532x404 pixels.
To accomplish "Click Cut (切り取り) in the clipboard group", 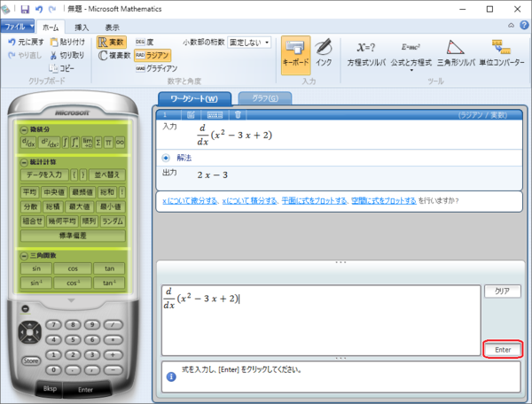I will click(x=67, y=55).
